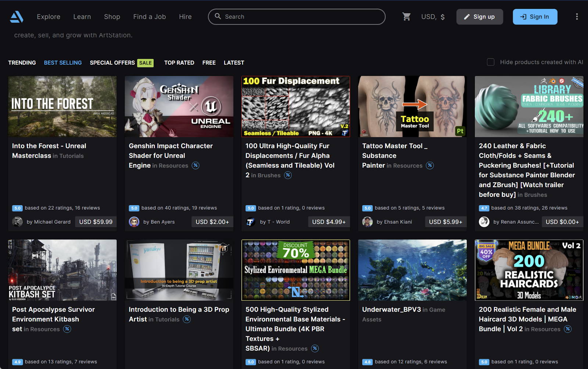Click the Sign up button
Viewport: 588px width, 369px height.
pyautogui.click(x=480, y=17)
